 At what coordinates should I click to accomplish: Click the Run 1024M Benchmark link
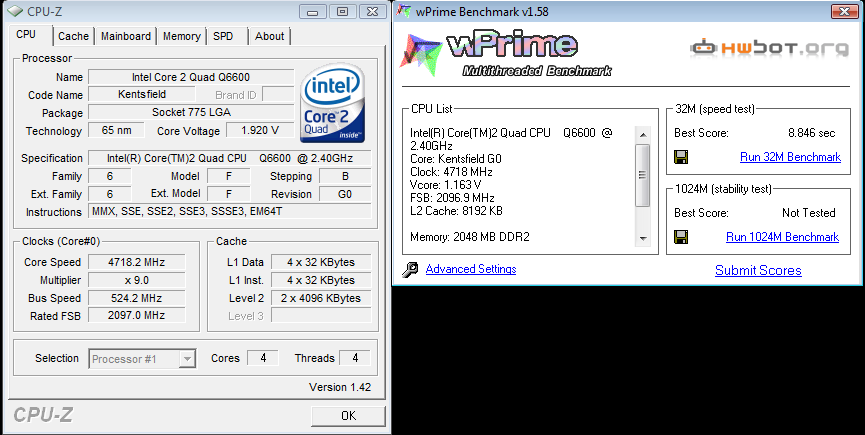[x=782, y=237]
